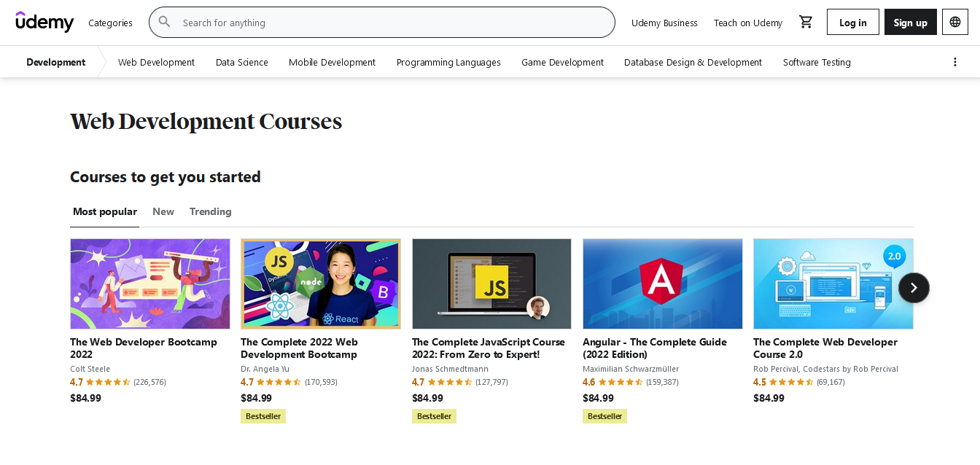Open Programming Languages subcategory
Viewport: 980px width, 465px height.
pos(448,62)
